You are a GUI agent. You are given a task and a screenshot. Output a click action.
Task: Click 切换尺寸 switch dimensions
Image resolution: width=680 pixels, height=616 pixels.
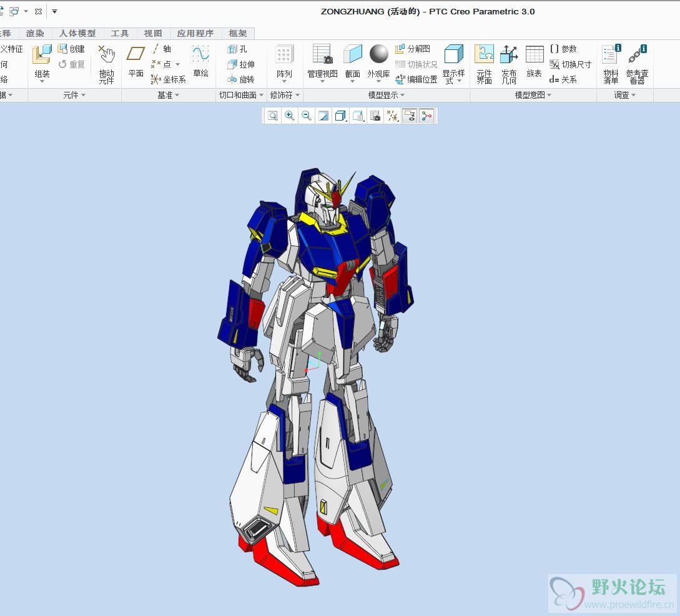pos(570,64)
